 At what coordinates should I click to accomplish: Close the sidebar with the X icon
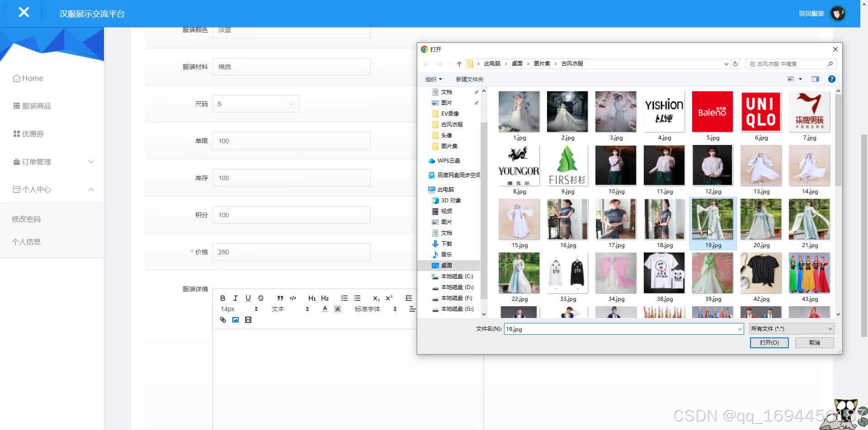click(x=24, y=12)
